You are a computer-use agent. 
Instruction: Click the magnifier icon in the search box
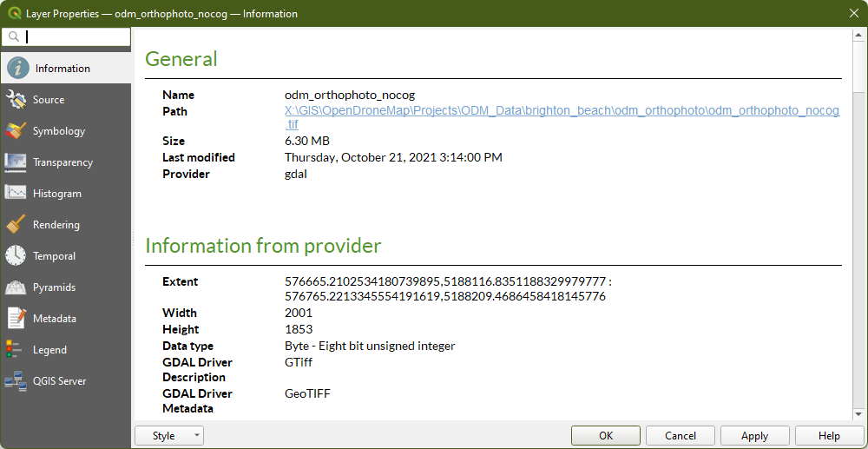click(x=15, y=37)
